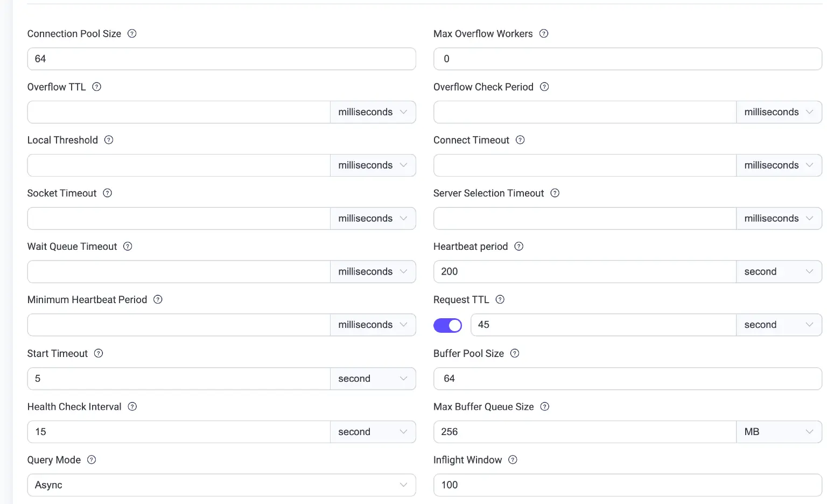Open the Overflow TTL milliseconds unit dropdown
Screen dimensions: 827x504
373,112
